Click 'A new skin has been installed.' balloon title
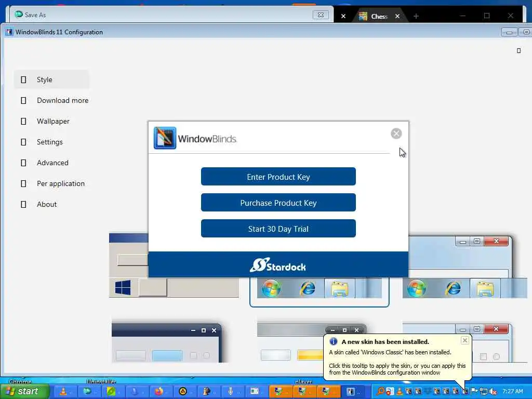Viewport: 532px width, 399px height. [x=385, y=342]
